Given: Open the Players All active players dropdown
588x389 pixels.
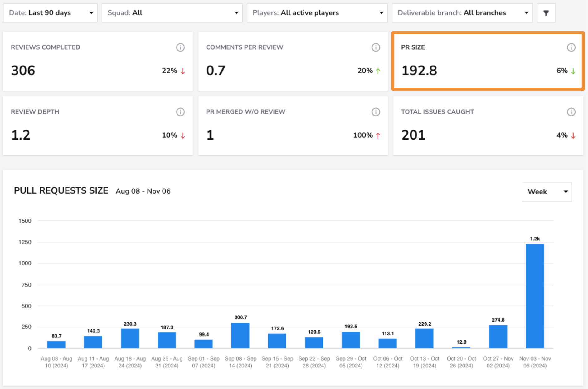Looking at the screenshot, I should click(317, 13).
